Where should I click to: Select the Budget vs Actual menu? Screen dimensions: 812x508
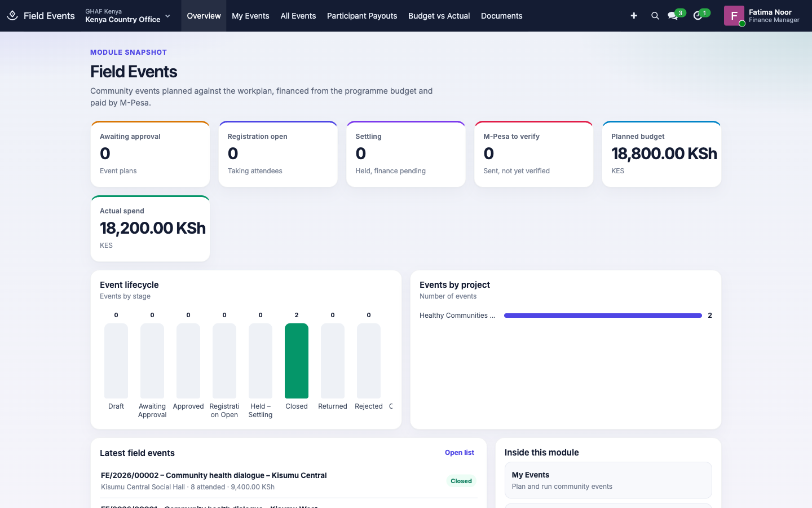pos(439,16)
